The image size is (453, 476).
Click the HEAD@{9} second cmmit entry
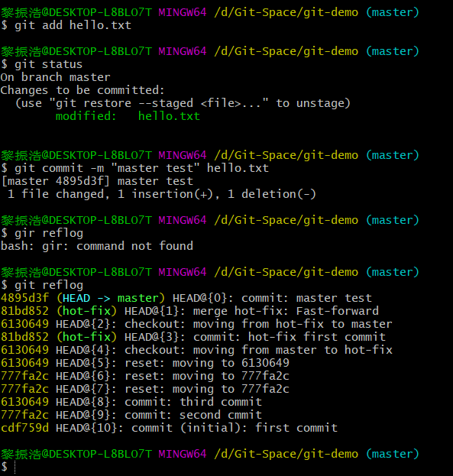(131, 416)
